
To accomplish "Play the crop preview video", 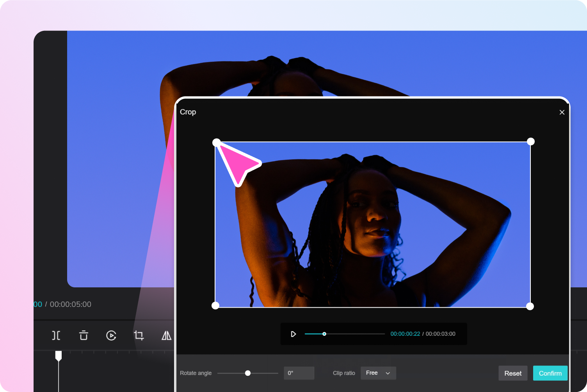I will pos(293,334).
